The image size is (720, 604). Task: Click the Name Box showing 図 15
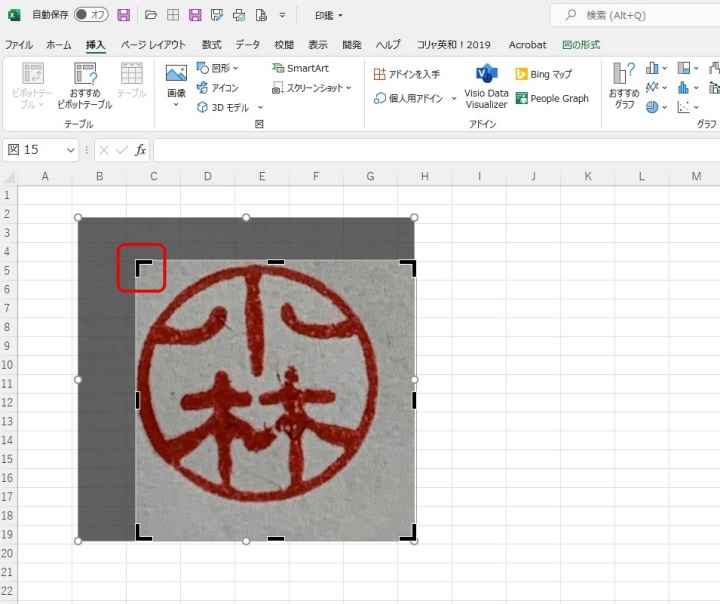pyautogui.click(x=34, y=150)
